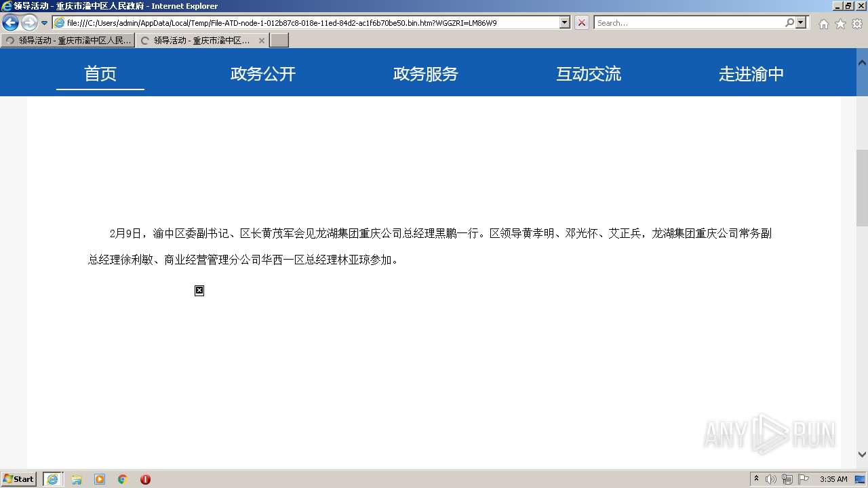868x488 pixels.
Task: Show hidden system tray icons
Action: (757, 479)
